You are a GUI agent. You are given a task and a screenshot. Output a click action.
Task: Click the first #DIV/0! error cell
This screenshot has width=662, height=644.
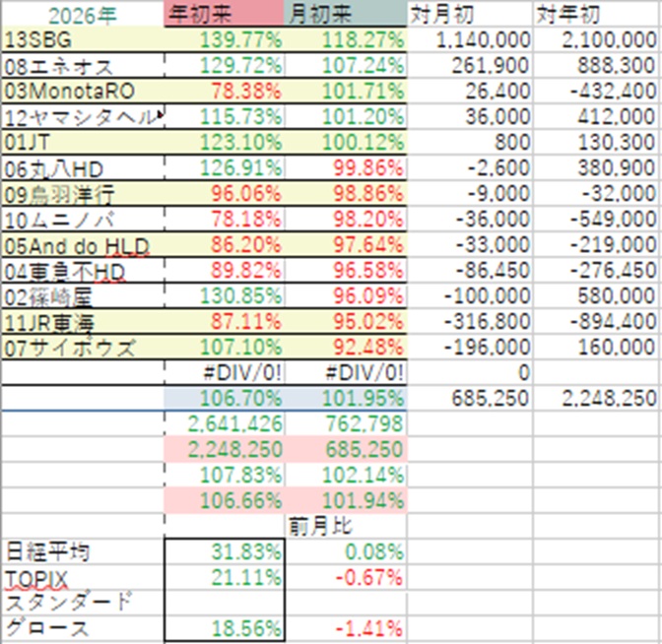tap(225, 372)
